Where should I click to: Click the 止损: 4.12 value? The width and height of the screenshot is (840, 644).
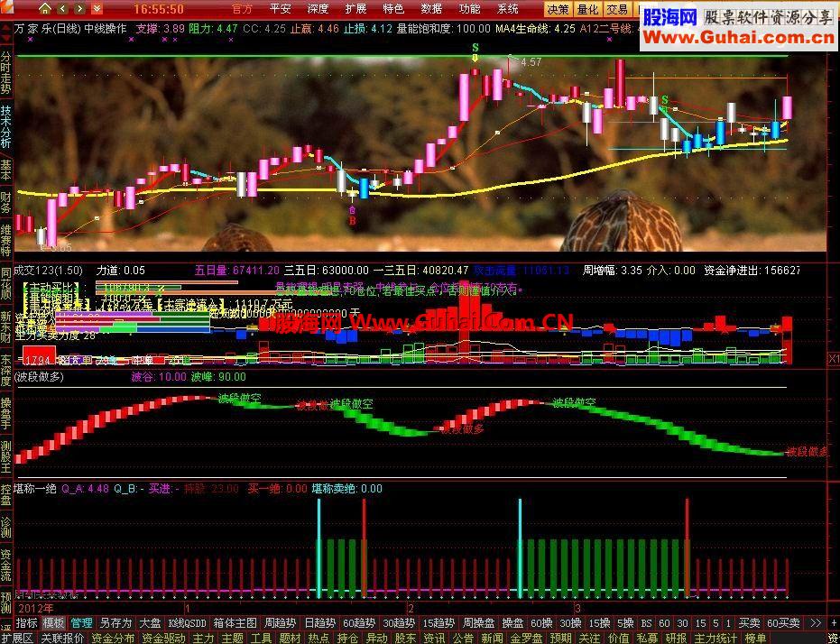click(367, 28)
